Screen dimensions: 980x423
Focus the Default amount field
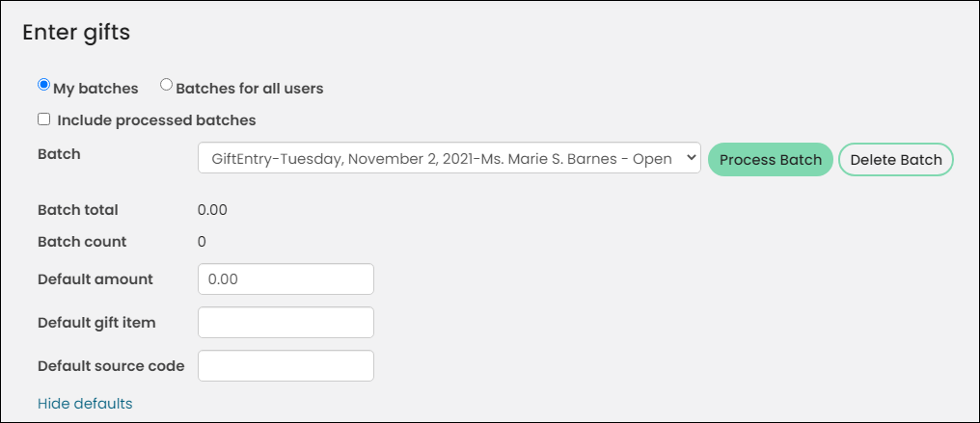286,278
